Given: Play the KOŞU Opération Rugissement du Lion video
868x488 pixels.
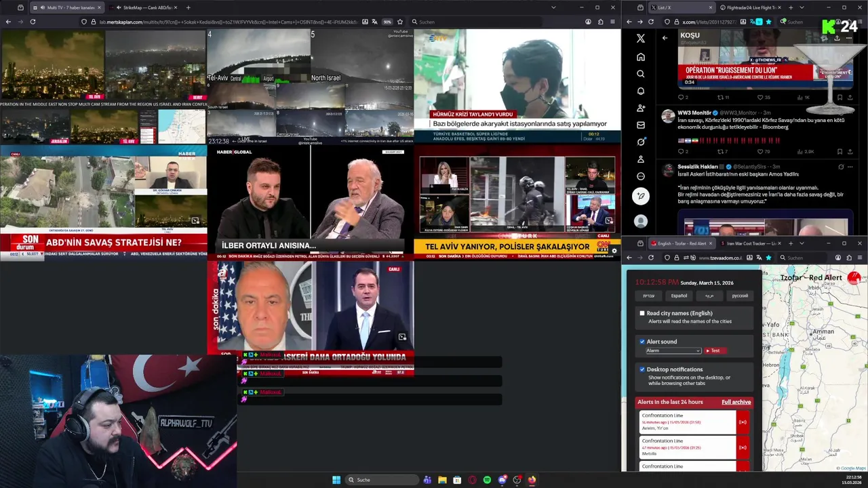Looking at the screenshot, I should pos(765,60).
